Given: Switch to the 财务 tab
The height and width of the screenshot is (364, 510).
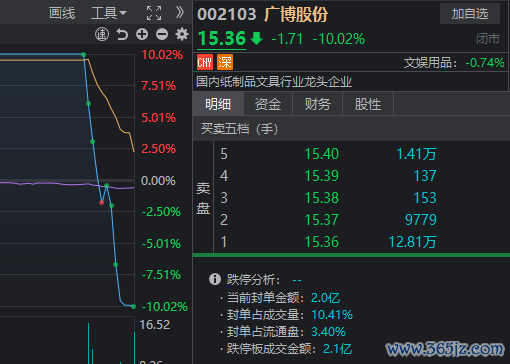Looking at the screenshot, I should [318, 104].
